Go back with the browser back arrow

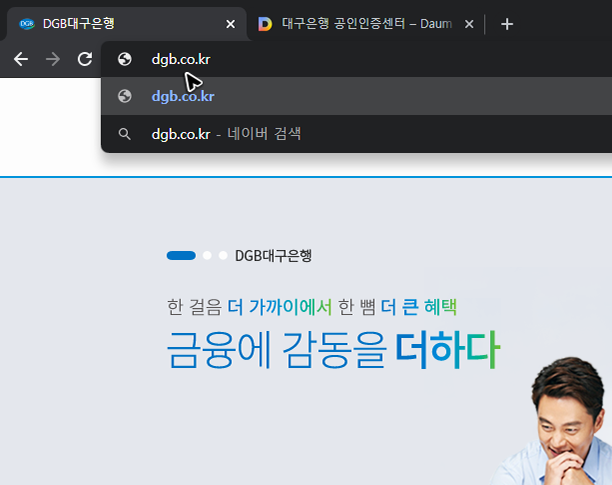point(21,59)
